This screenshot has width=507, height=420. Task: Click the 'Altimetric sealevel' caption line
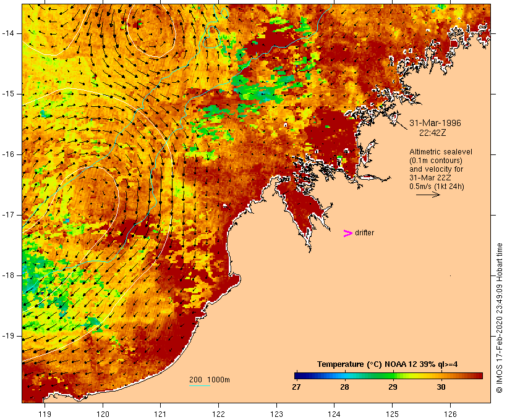441,152
